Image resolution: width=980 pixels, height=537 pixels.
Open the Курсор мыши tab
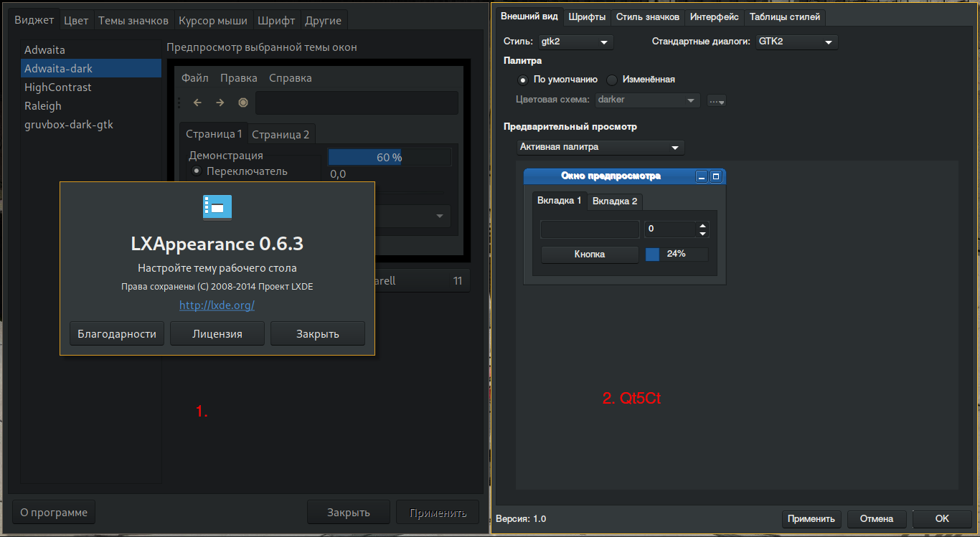(x=213, y=21)
